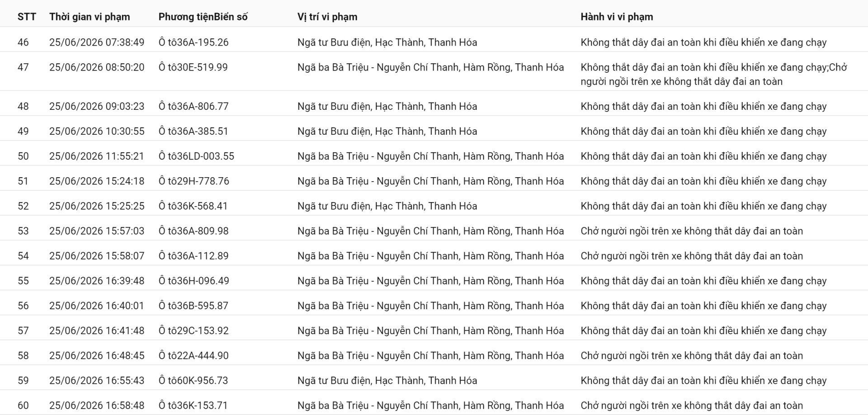868x415 pixels.
Task: Select timestamp 25/06/2026 16:58:48 in row 60
Action: [97, 406]
